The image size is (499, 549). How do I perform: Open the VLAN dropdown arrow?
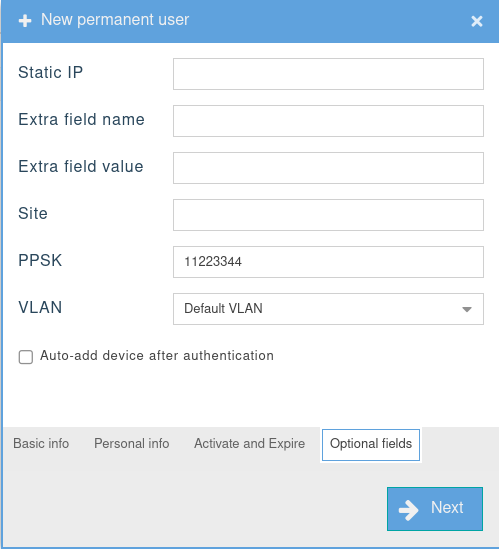pyautogui.click(x=467, y=309)
